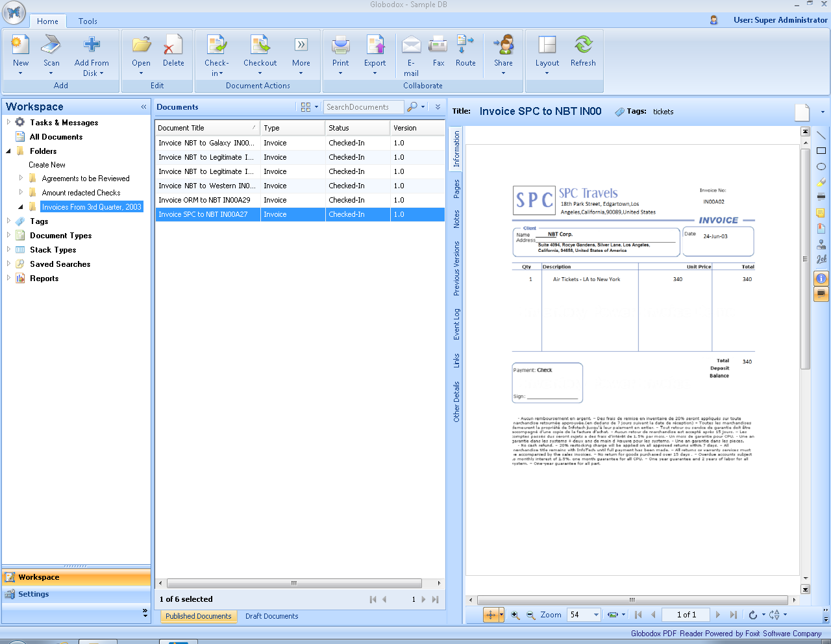
Task: Toggle the blue information button in side toolbar
Action: 821,279
